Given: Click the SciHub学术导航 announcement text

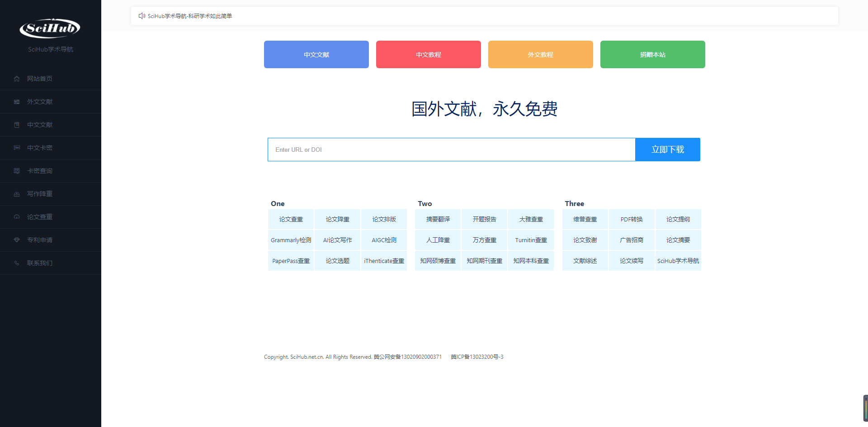Looking at the screenshot, I should click(x=190, y=16).
